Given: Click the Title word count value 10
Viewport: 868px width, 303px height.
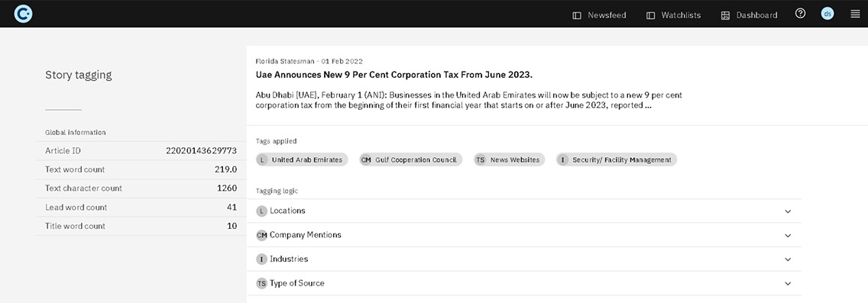Looking at the screenshot, I should (x=232, y=226).
